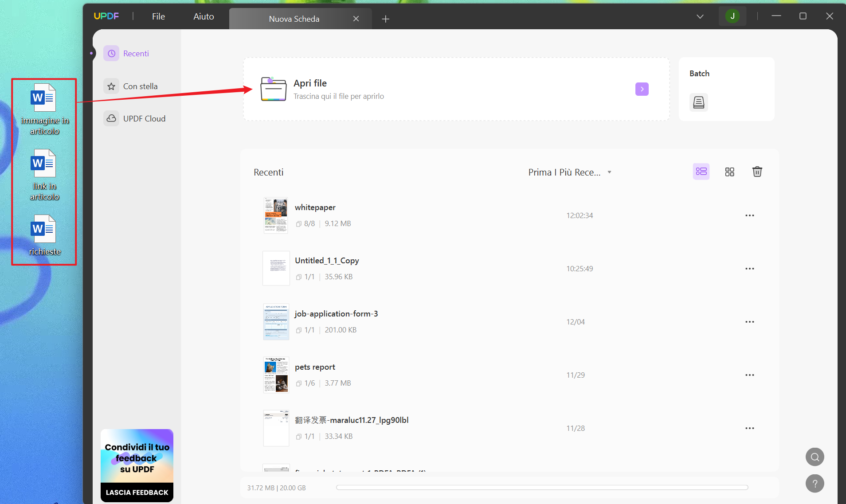This screenshot has width=846, height=504.
Task: Click the Trascina qui il file per aprirlo text
Action: (x=339, y=96)
